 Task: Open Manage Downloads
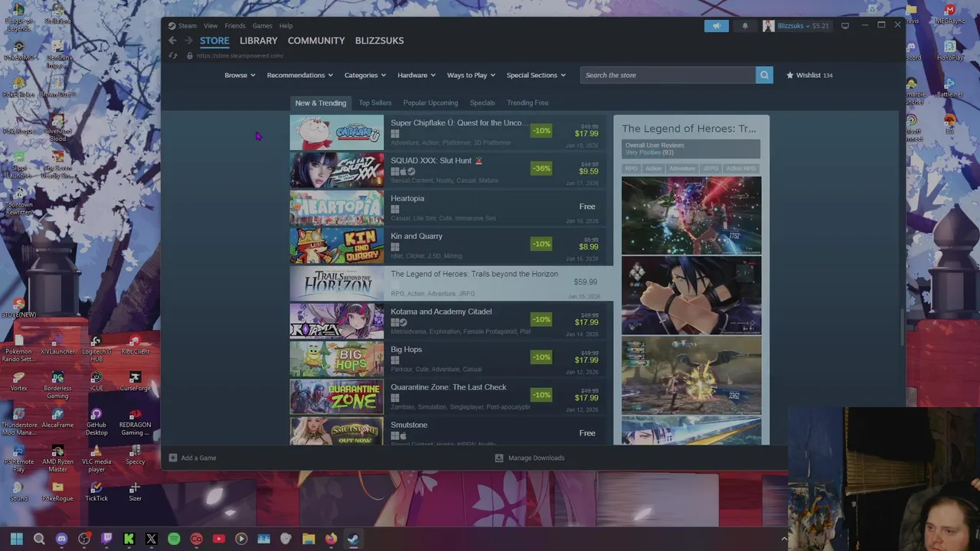tap(530, 458)
